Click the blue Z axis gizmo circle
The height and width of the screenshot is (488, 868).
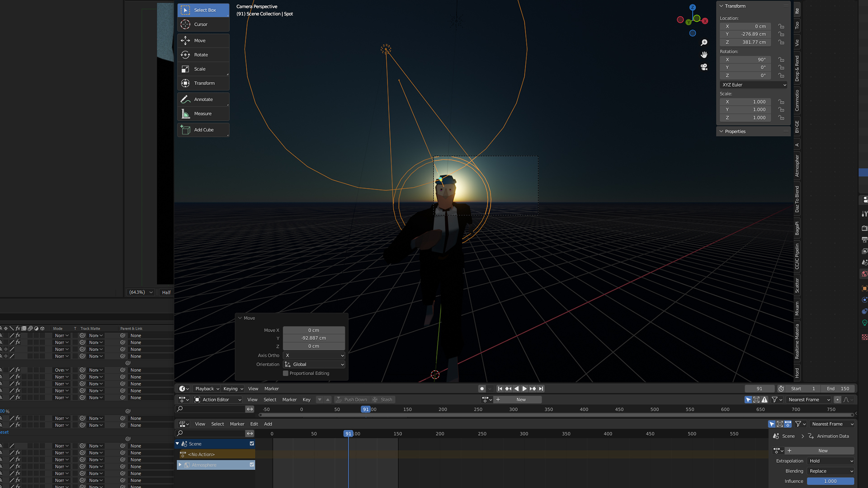693,8
